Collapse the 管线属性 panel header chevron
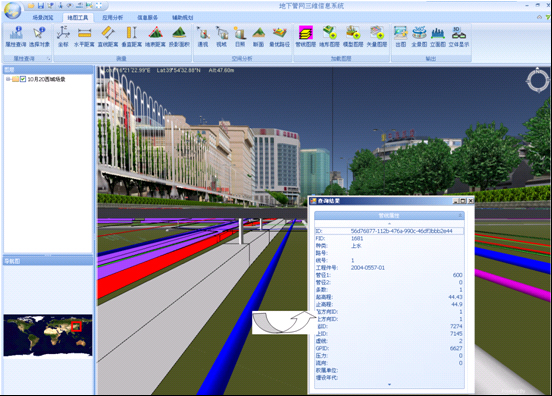Viewport: 552px width, 396px height. pyautogui.click(x=460, y=215)
